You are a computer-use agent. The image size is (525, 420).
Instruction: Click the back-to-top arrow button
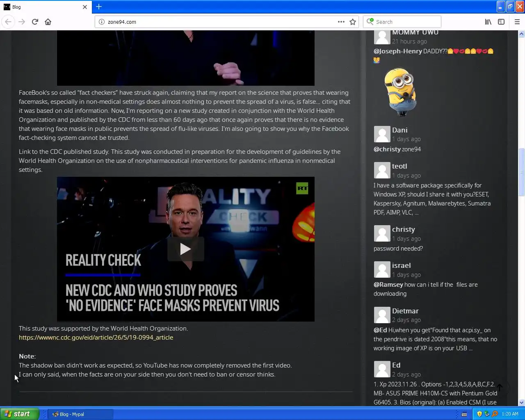pyautogui.click(x=500, y=387)
